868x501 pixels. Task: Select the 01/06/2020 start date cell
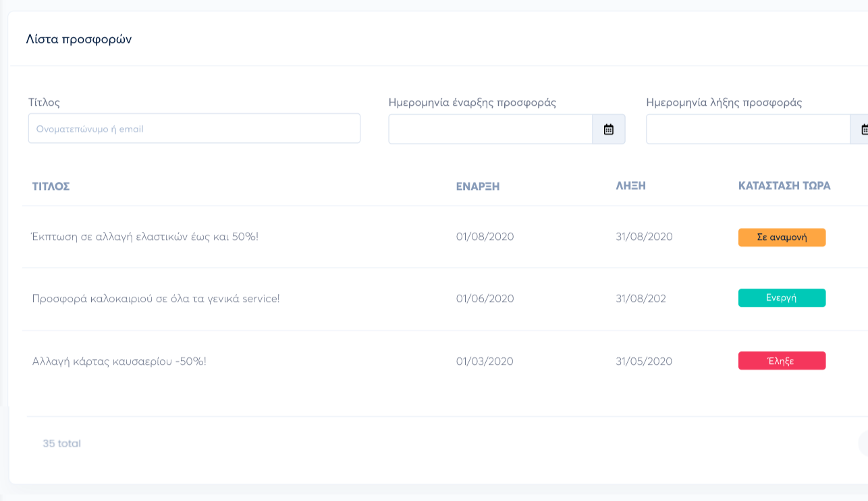pos(485,299)
